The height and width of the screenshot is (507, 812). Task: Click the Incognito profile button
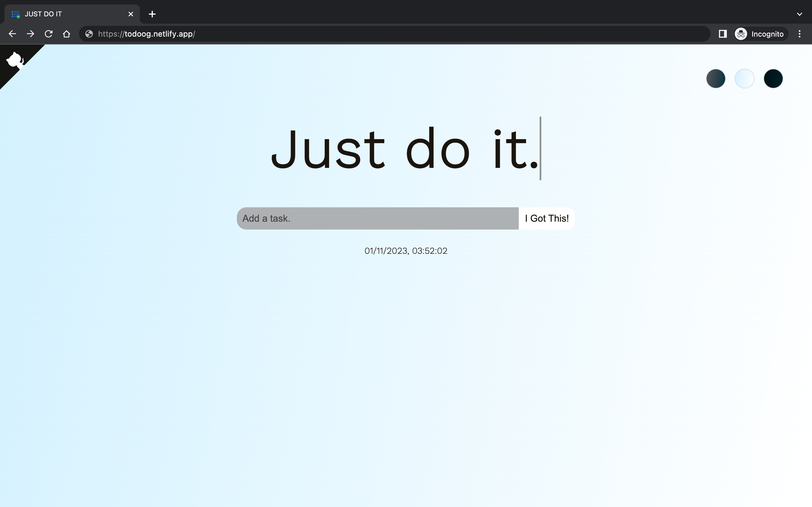click(760, 34)
